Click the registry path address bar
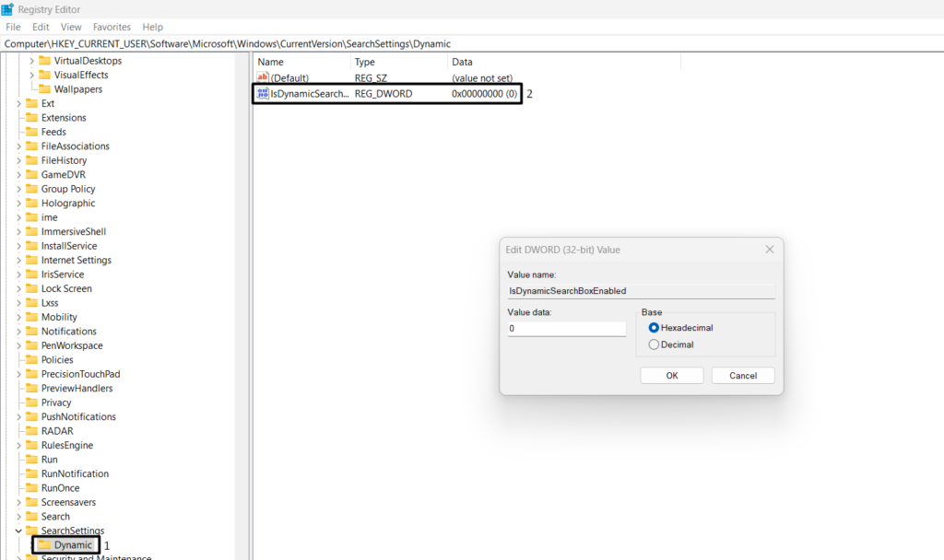Image resolution: width=944 pixels, height=560 pixels. [472, 43]
